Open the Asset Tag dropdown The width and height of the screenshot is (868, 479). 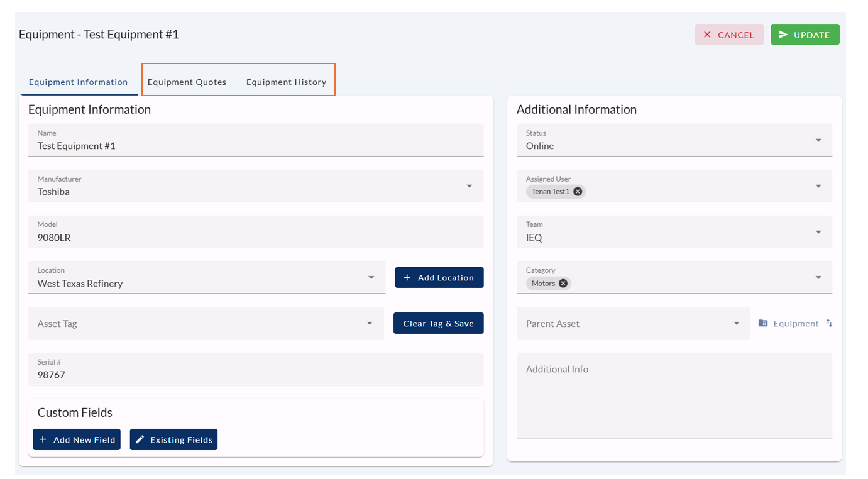370,323
